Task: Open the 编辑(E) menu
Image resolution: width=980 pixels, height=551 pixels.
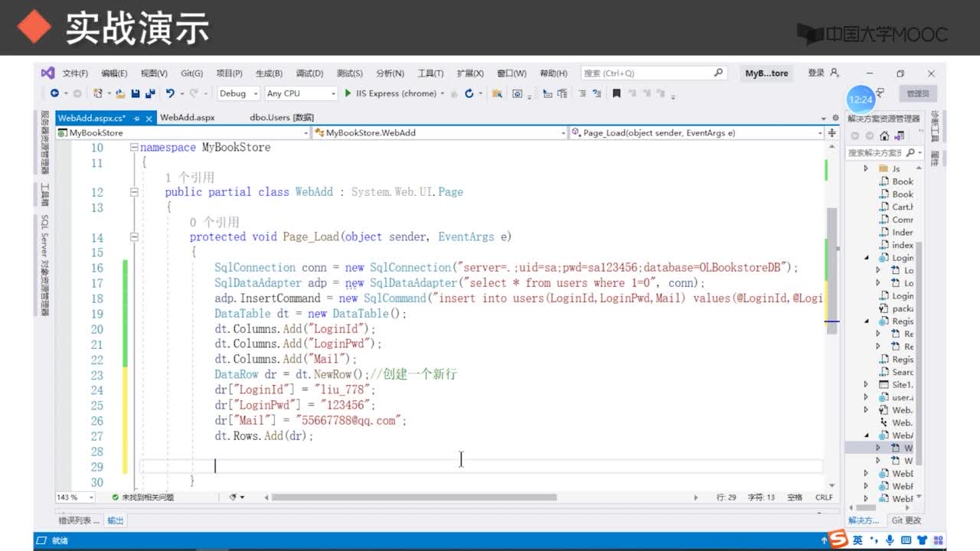Action: coord(114,73)
